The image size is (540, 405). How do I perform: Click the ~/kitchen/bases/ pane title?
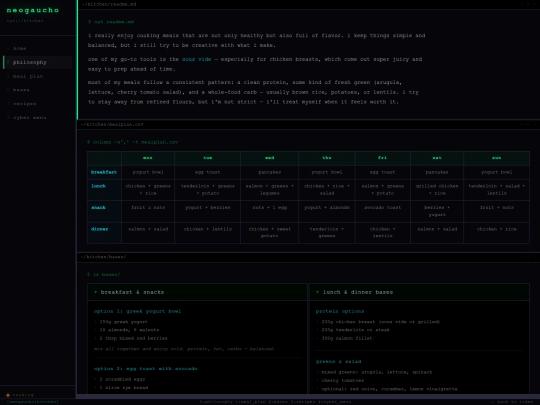click(x=103, y=257)
